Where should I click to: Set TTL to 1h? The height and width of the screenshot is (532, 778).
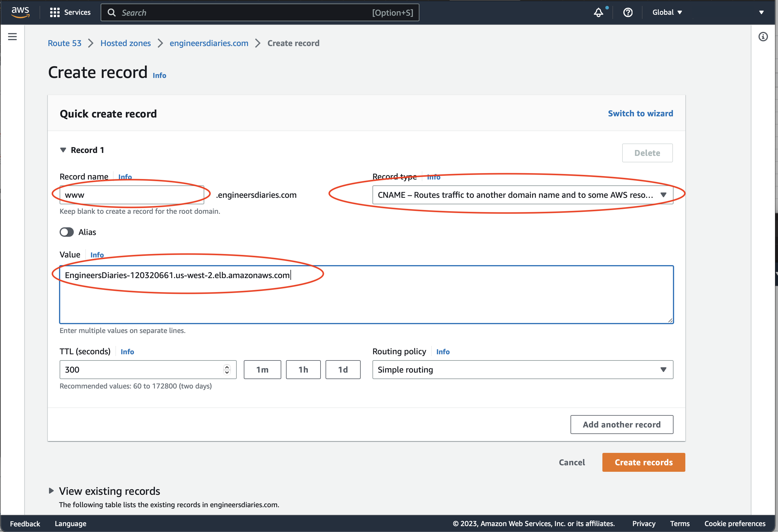click(303, 370)
